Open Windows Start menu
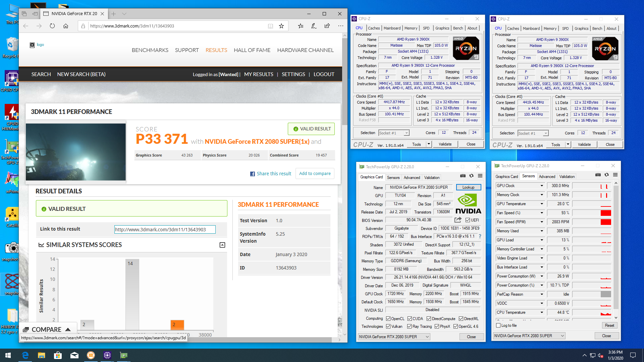The height and width of the screenshot is (362, 644). pos(8,355)
